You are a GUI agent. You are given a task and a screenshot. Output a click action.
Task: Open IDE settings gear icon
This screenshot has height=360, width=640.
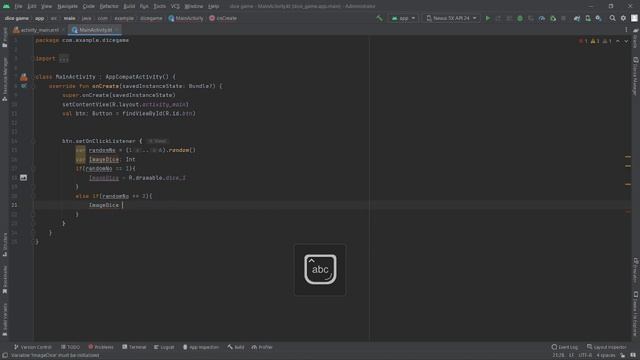coord(623,18)
